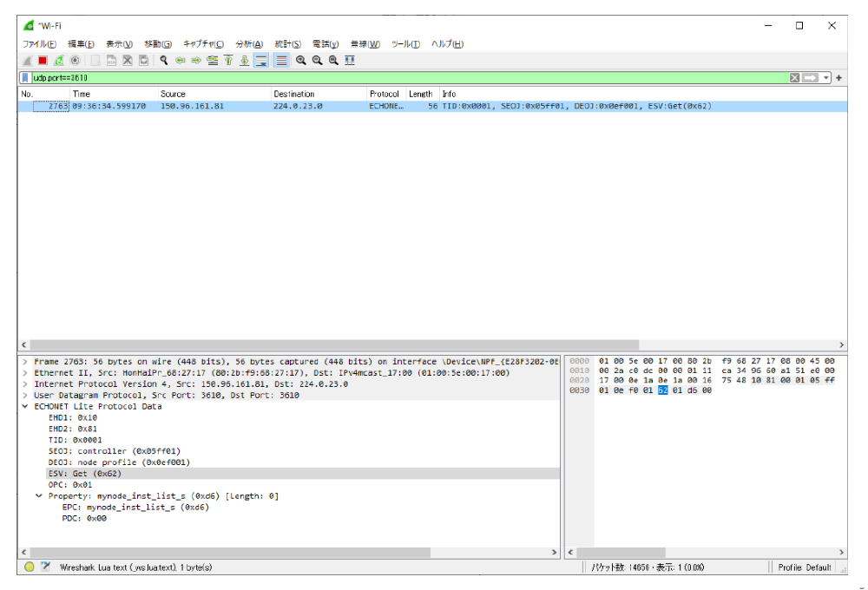Open the 編集(E) menu
This screenshot has height=590, width=868.
click(81, 43)
